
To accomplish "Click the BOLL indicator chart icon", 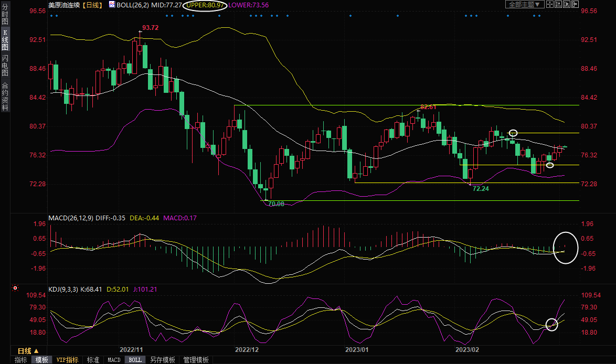I will pyautogui.click(x=112, y=5).
